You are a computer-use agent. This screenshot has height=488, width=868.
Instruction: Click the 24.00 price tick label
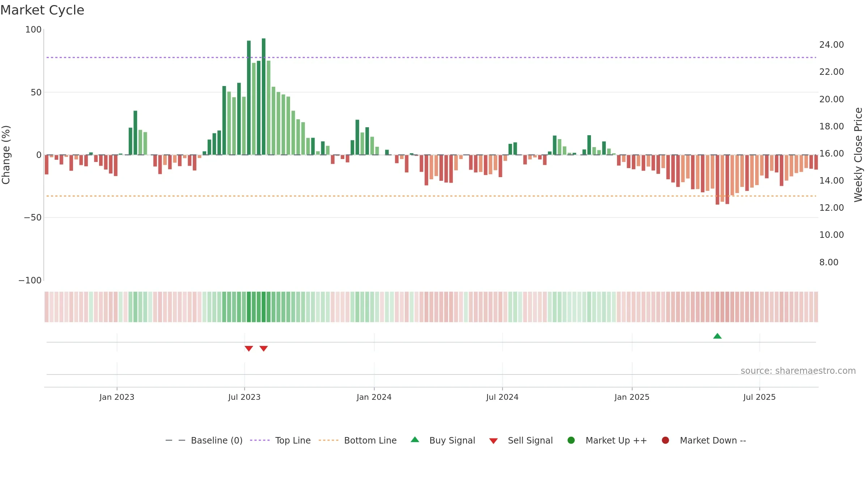point(831,45)
